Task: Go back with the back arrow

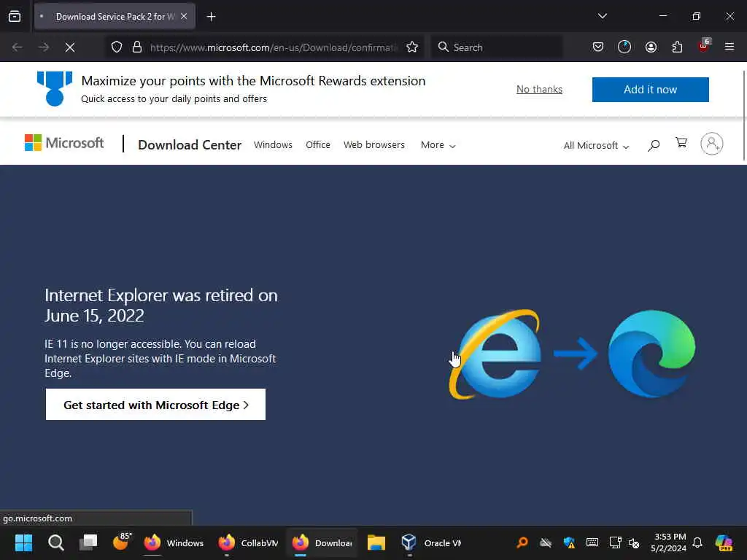Action: [x=18, y=47]
